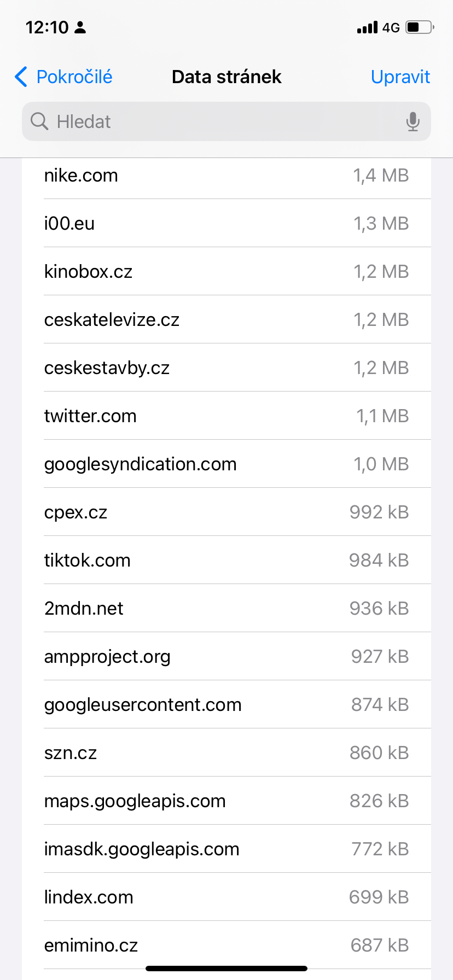Choose the ceskatelevize.cz entry

tap(226, 320)
